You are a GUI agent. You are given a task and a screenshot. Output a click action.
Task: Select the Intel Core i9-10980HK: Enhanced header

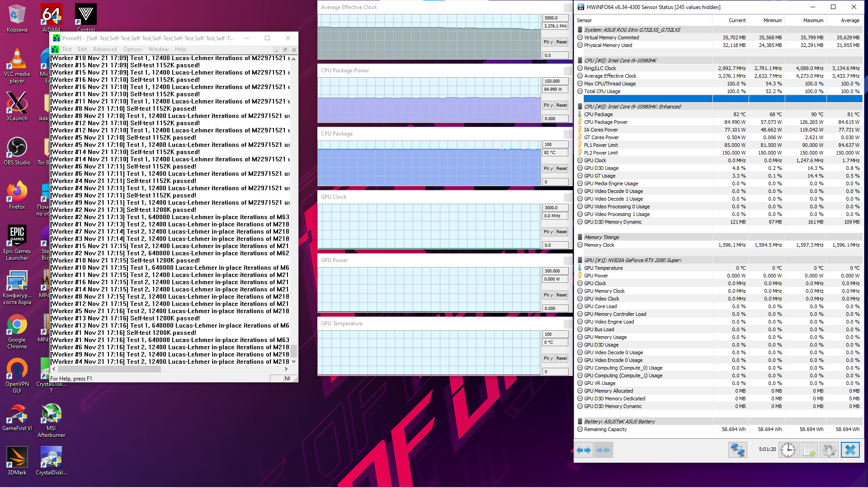719,107
